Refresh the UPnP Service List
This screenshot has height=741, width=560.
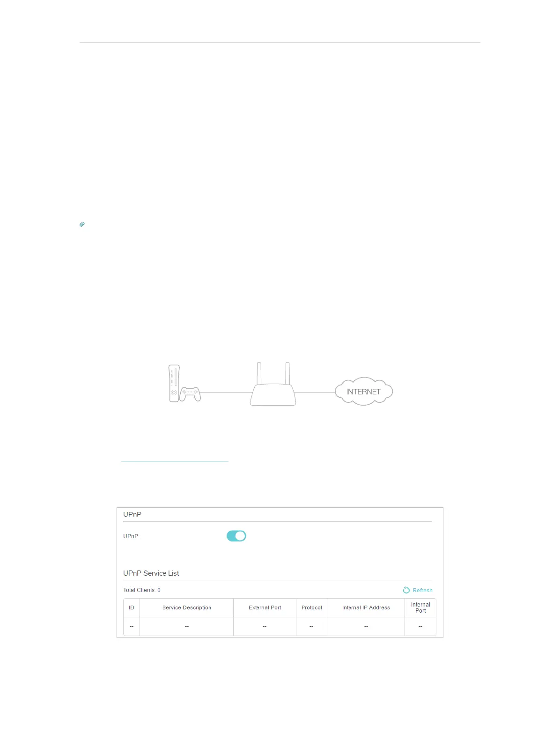[x=418, y=590]
